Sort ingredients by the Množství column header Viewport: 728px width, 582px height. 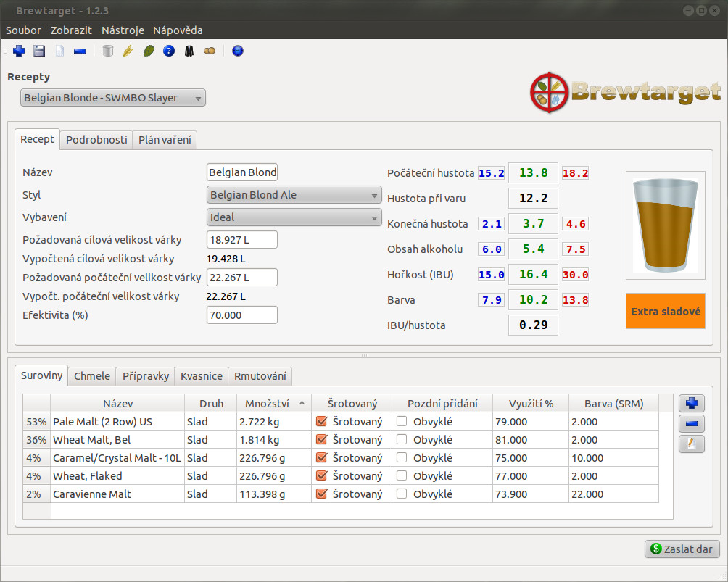(x=274, y=403)
